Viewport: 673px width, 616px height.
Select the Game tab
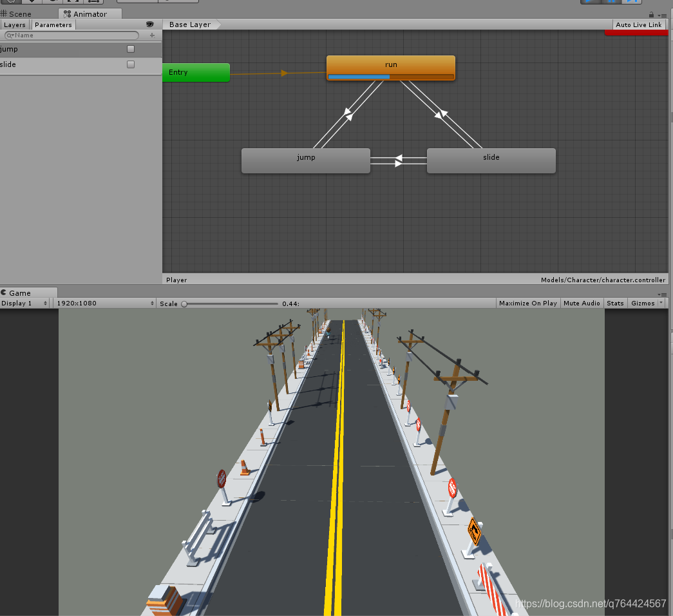20,293
